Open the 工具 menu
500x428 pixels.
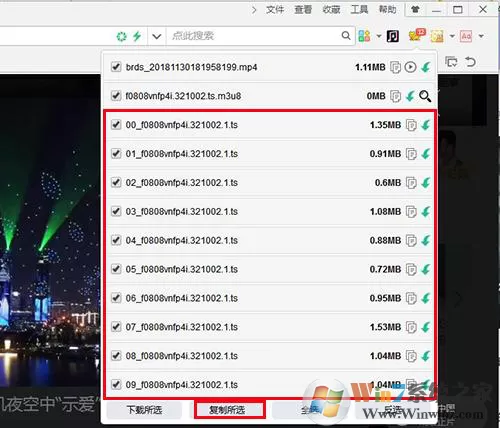[359, 10]
